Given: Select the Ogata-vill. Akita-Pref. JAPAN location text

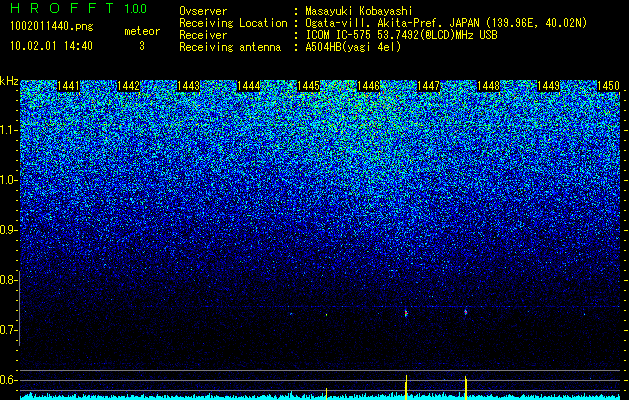Looking at the screenshot, I should point(446,23).
